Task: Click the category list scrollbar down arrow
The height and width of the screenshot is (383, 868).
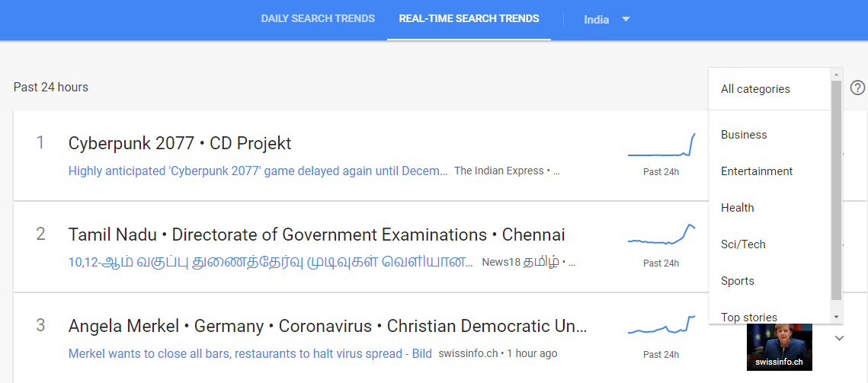Action: coord(837,318)
